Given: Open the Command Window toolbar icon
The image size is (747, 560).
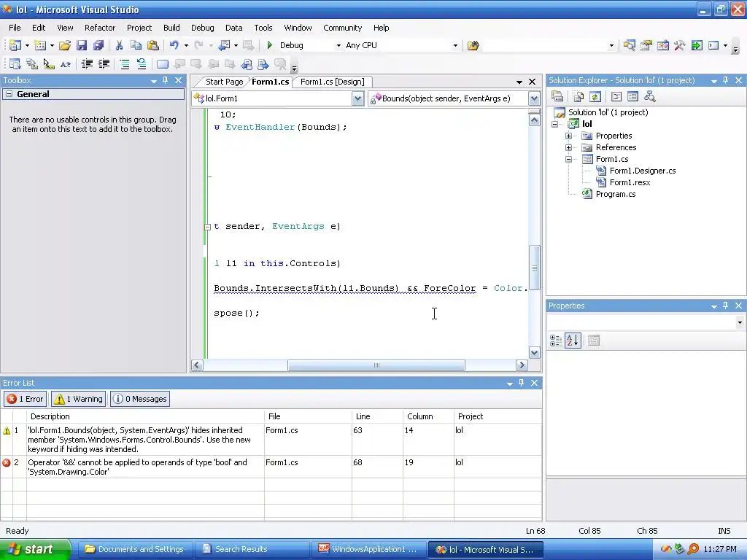Looking at the screenshot, I should 713,45.
